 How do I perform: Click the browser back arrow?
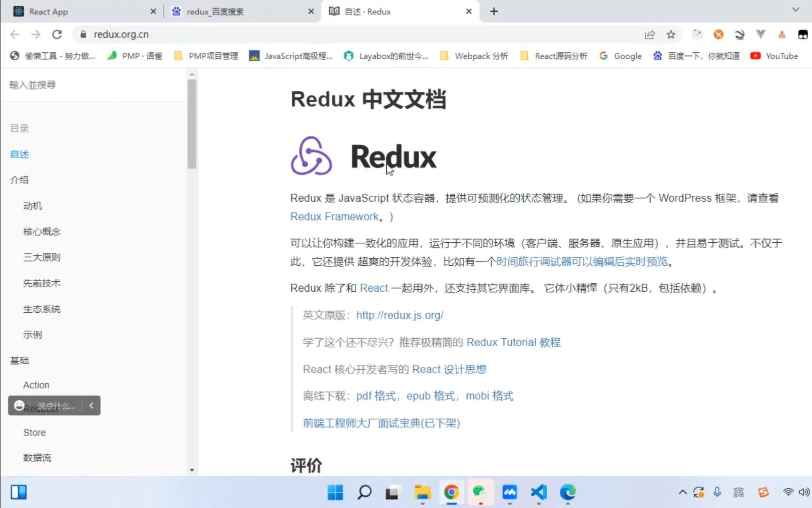point(15,34)
